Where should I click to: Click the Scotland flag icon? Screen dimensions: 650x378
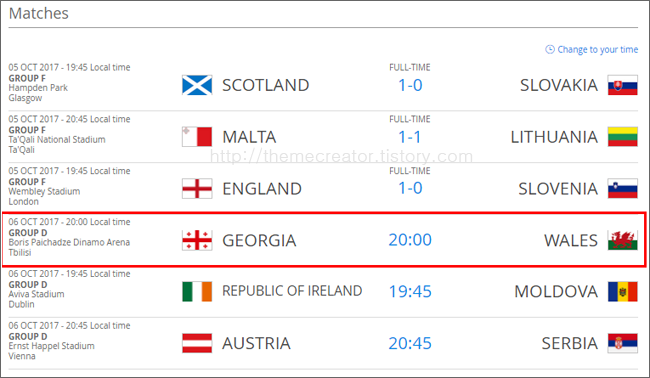coord(197,85)
